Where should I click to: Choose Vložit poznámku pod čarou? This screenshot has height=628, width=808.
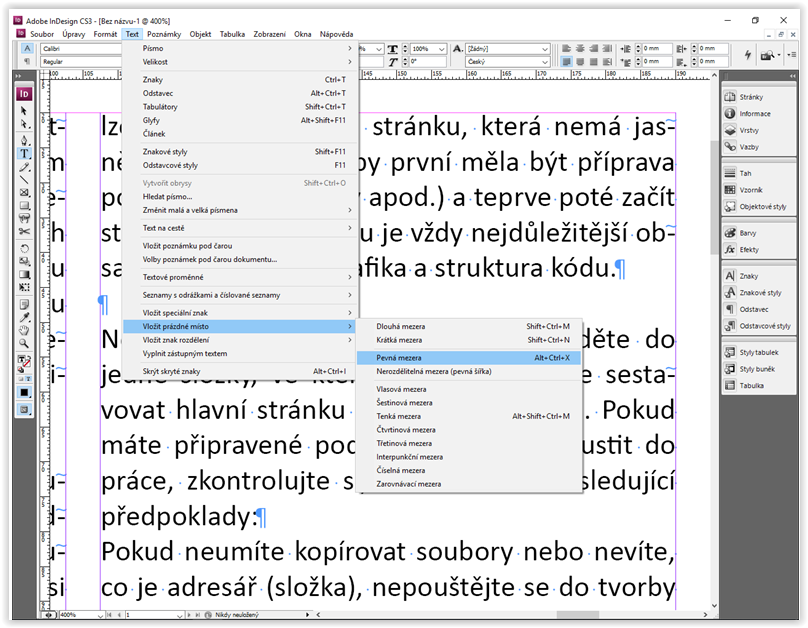pyautogui.click(x=240, y=246)
